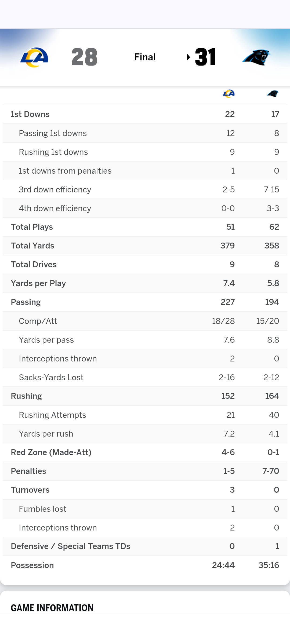Select the Turnovers row label

[x=30, y=490]
